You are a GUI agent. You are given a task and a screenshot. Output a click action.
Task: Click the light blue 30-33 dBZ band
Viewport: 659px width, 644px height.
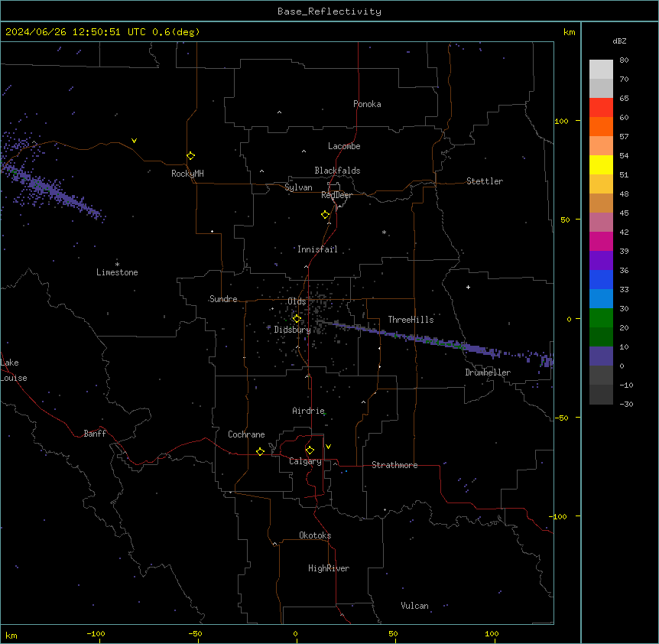[601, 299]
